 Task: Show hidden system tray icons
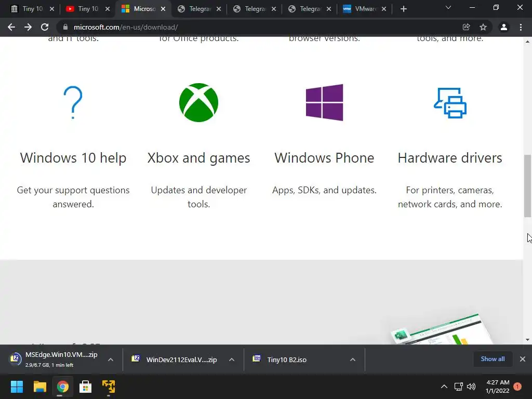(444, 387)
